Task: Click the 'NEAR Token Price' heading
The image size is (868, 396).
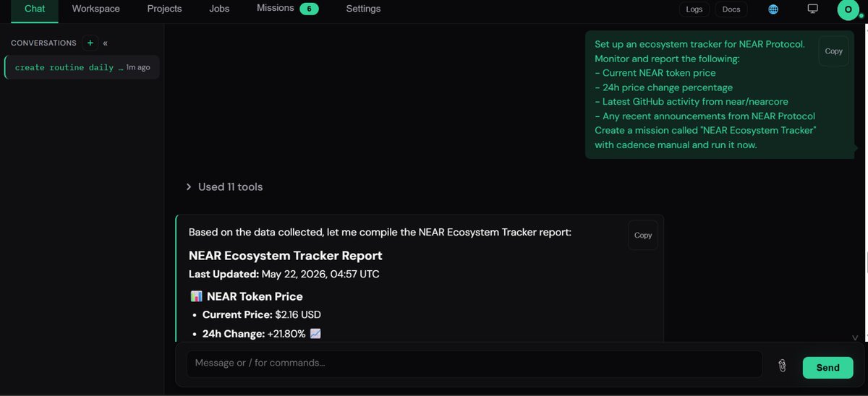Action: point(255,296)
